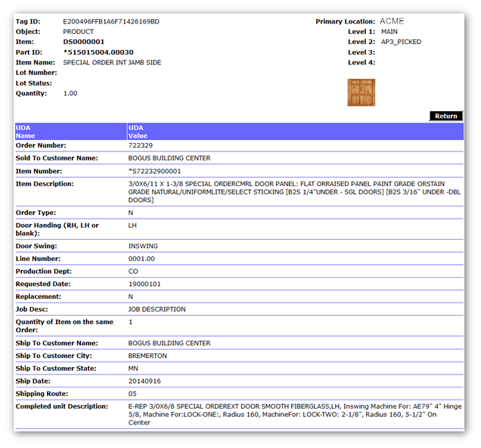This screenshot has height=448, width=481.
Task: Click Shipping Route value 05
Action: coord(132,394)
